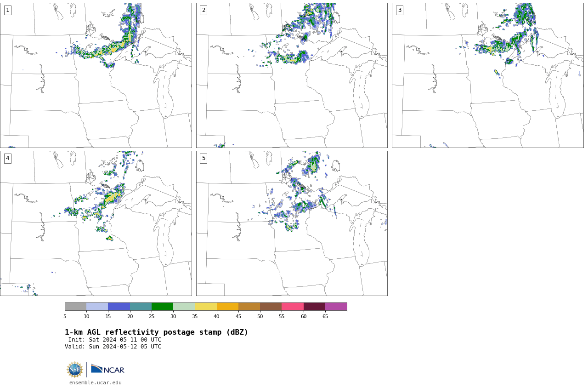Open ensemble member 5 reflectivity map
Image resolution: width=588 pixels, height=388 pixels.
pyautogui.click(x=292, y=223)
